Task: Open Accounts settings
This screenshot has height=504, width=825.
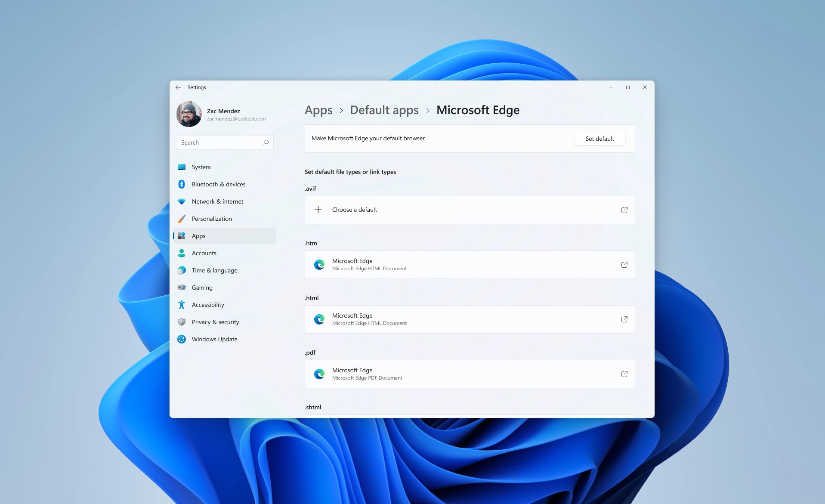Action: (225, 253)
